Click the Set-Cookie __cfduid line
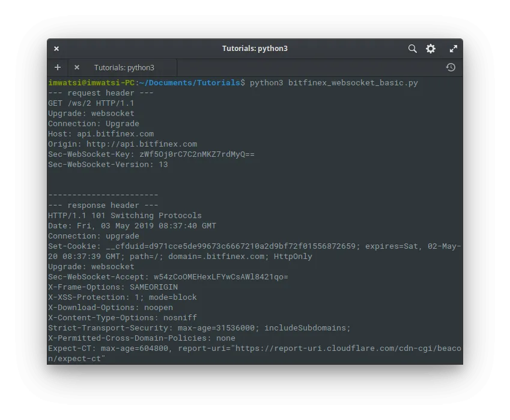 pyautogui.click(x=254, y=246)
